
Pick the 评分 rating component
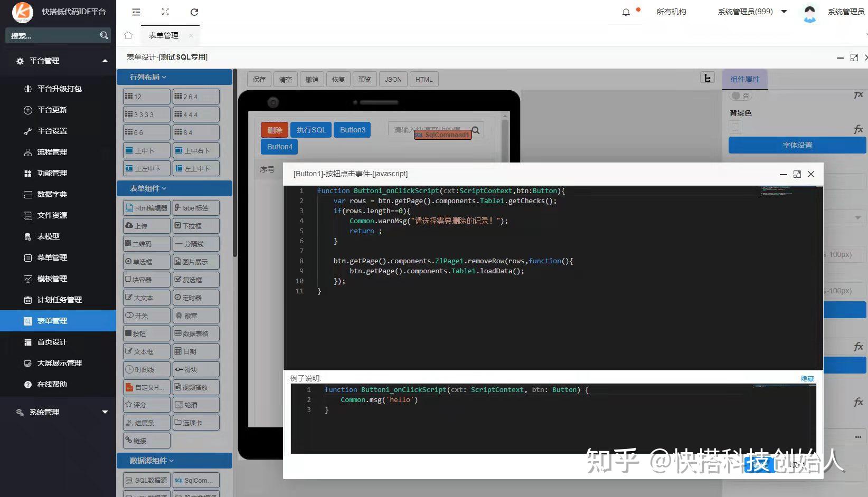click(147, 405)
